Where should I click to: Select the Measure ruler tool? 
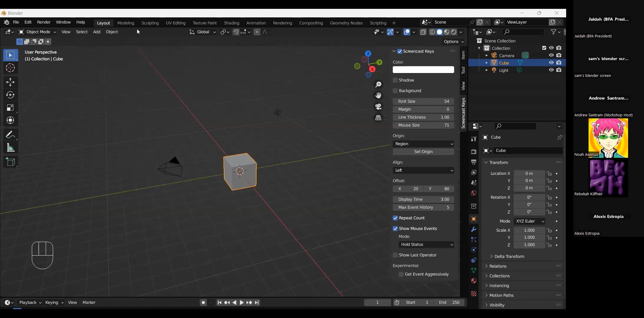[10, 148]
